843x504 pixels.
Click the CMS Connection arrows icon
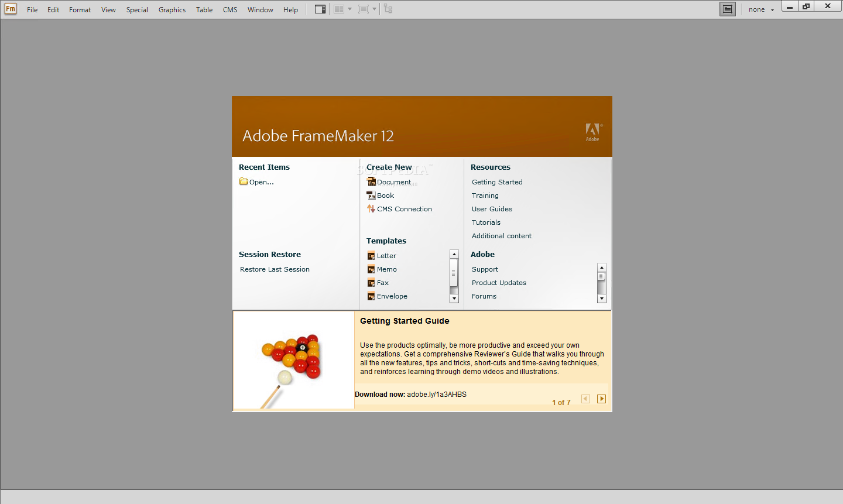point(371,209)
